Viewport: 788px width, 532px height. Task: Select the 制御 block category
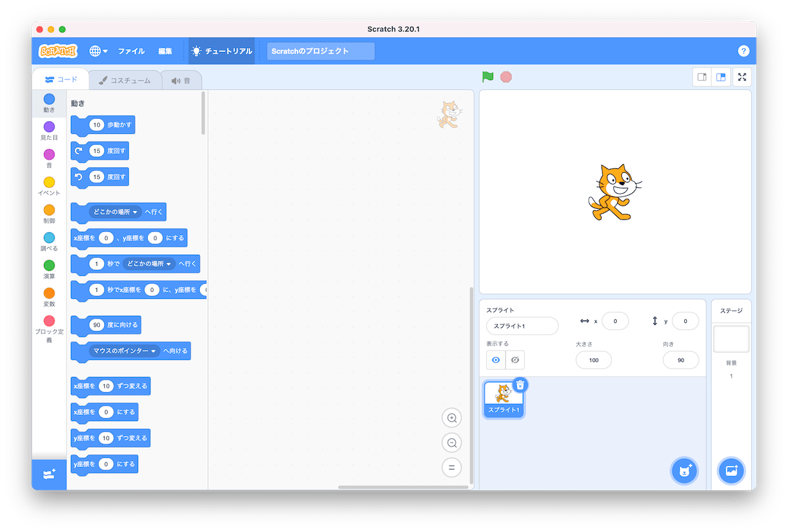pos(49,214)
